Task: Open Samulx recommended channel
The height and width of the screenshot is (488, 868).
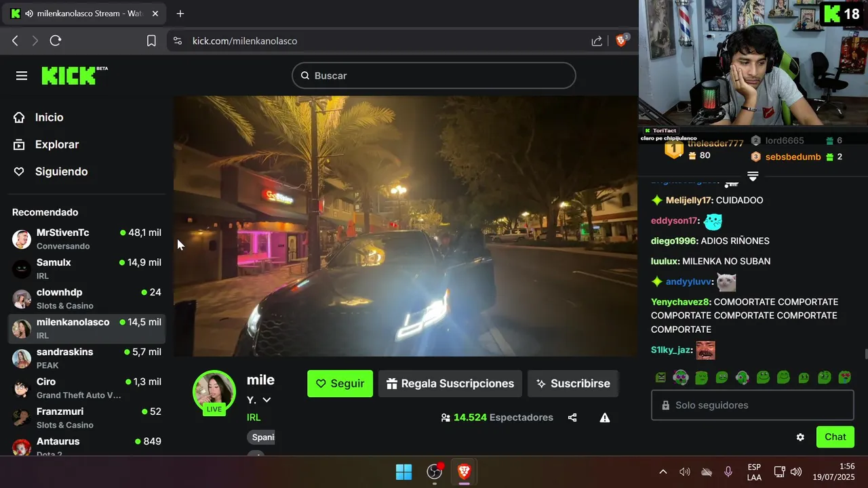Action: (x=87, y=269)
